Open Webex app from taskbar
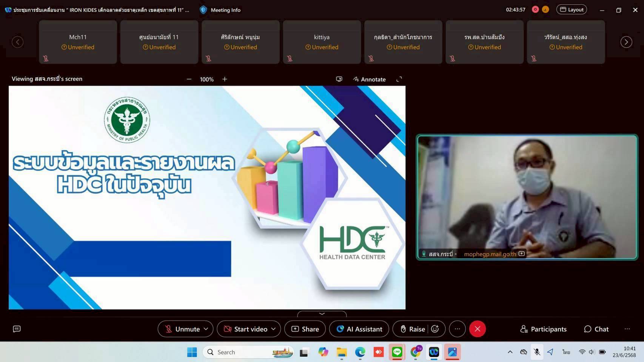Viewport: 644px width, 362px height. (x=434, y=352)
